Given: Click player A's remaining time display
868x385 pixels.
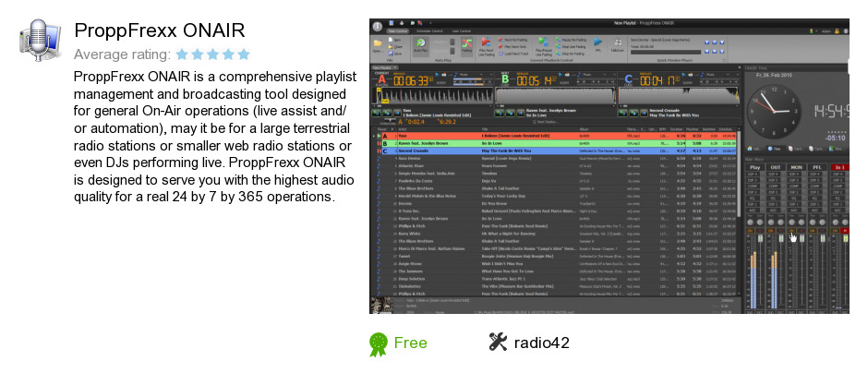Looking at the screenshot, I should [x=413, y=81].
